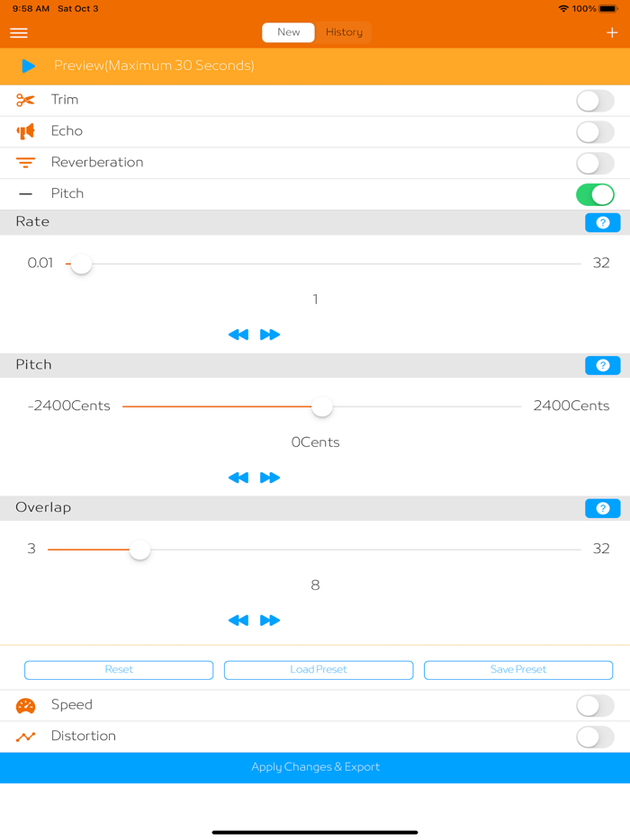
Task: Click the Overlap help question mark icon
Action: (x=602, y=508)
